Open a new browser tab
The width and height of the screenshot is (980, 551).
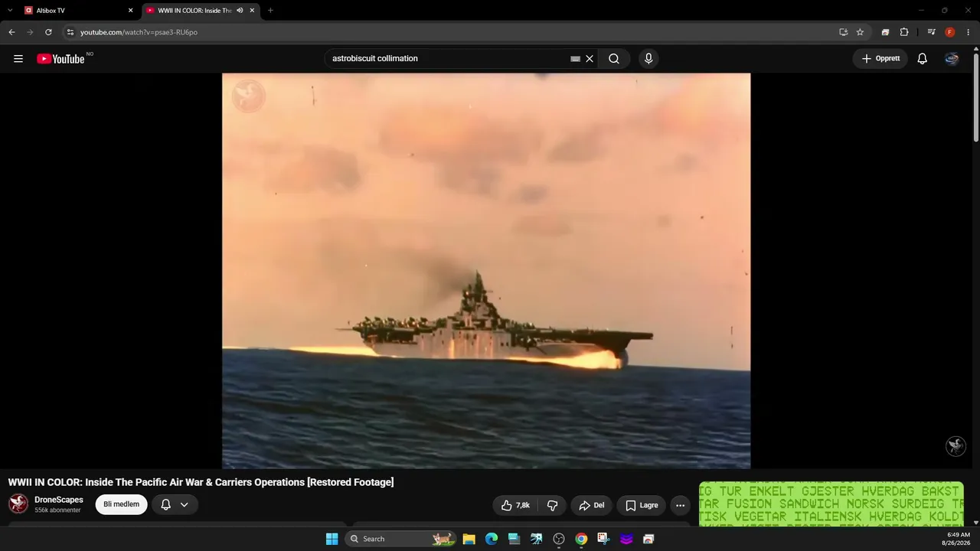click(x=270, y=11)
